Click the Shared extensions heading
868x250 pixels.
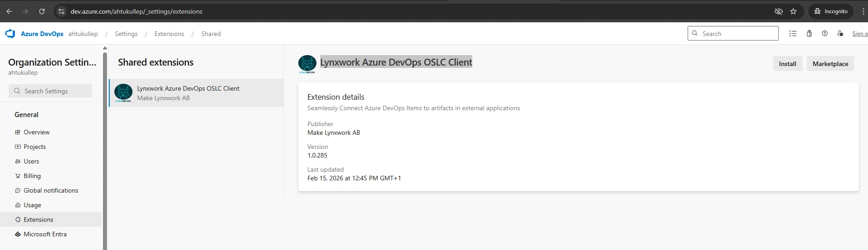156,62
